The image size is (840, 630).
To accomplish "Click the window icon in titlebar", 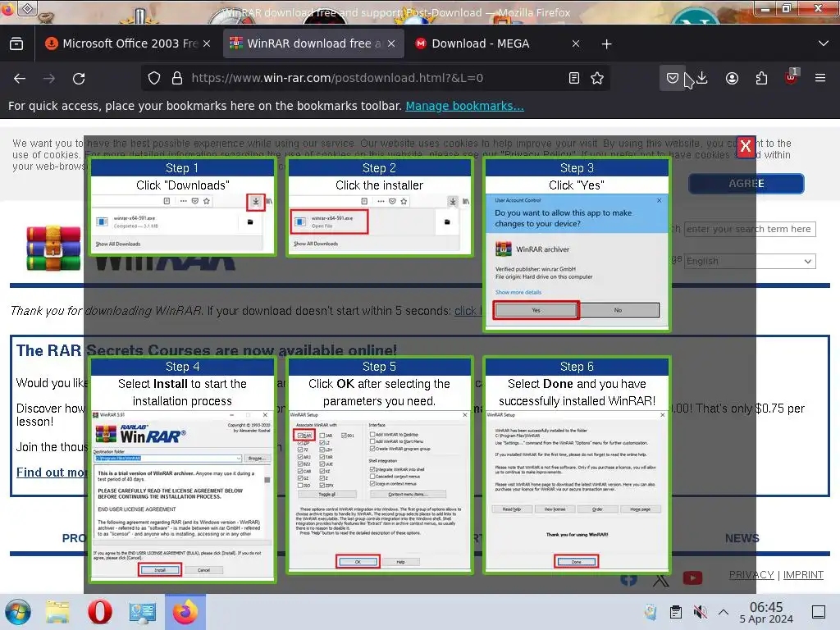I will (x=28, y=8).
